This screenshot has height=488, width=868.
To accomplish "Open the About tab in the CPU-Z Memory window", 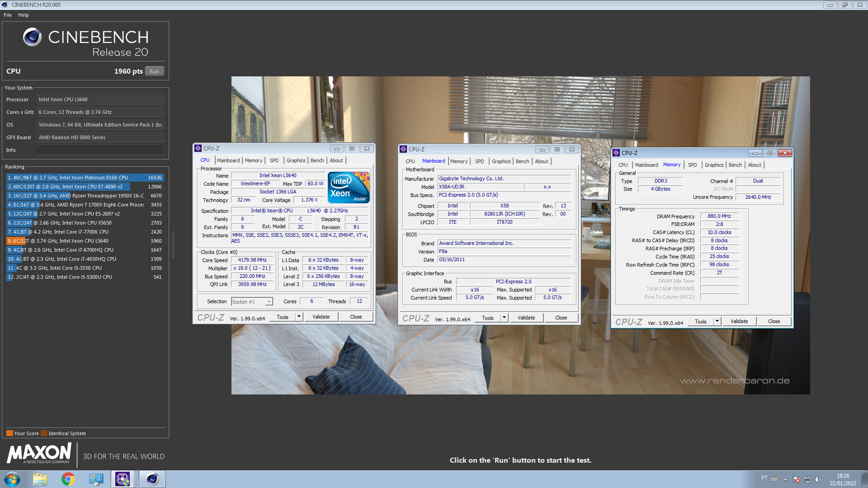I will (755, 165).
